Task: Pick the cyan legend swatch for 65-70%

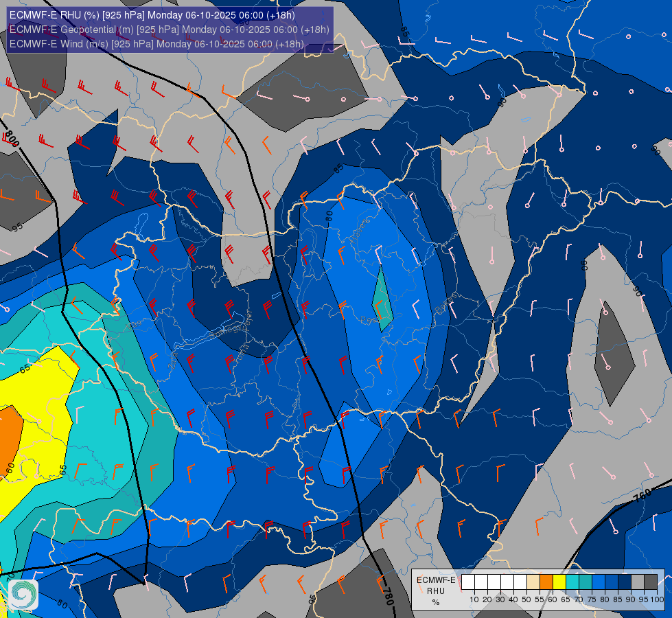Action: coord(572,582)
